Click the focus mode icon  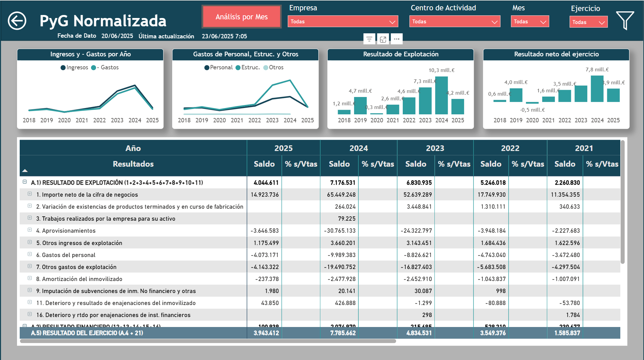pyautogui.click(x=383, y=39)
